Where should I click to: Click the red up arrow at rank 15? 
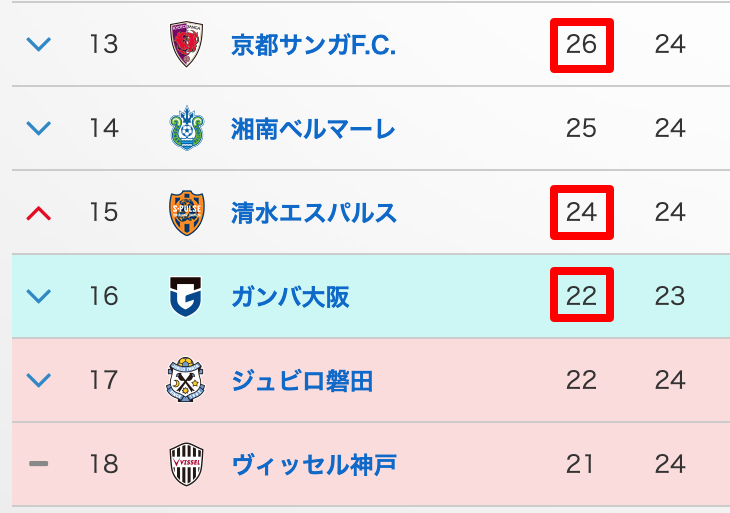[x=39, y=212]
